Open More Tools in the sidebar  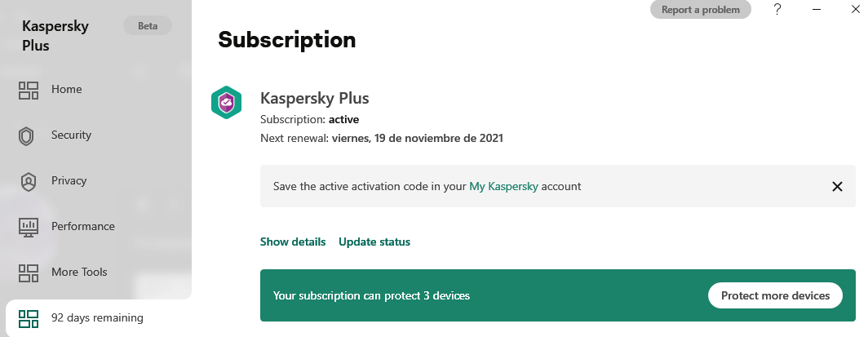pos(79,273)
